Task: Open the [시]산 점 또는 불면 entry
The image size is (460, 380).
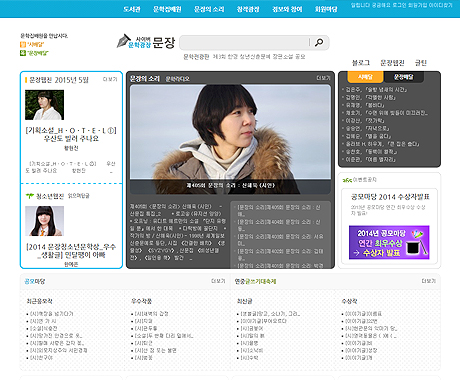Action: (156, 350)
